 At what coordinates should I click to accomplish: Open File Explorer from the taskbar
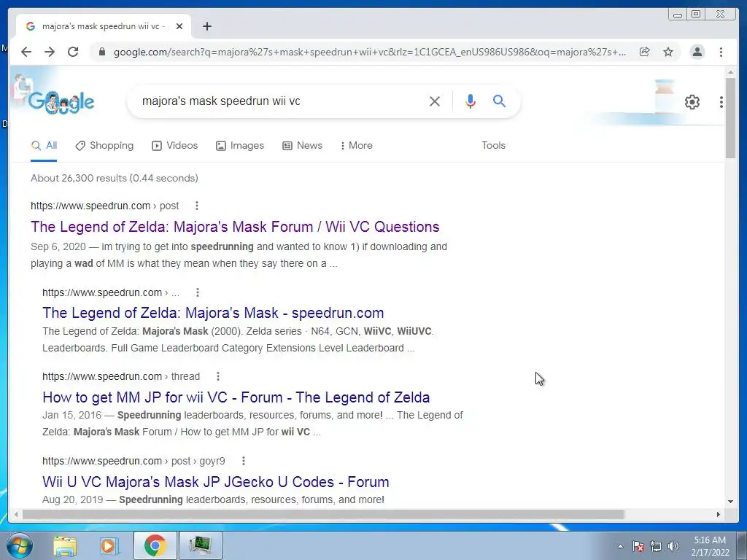coord(65,545)
